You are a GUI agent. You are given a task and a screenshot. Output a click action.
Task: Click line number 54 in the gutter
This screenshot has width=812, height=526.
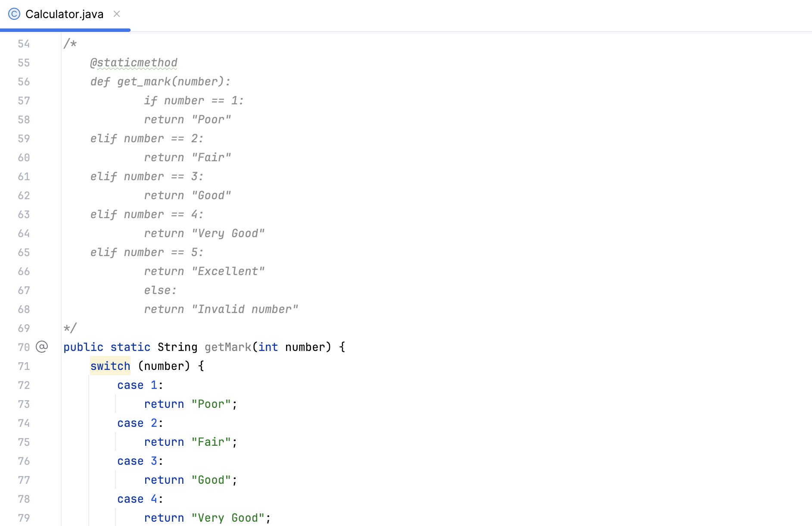[24, 44]
